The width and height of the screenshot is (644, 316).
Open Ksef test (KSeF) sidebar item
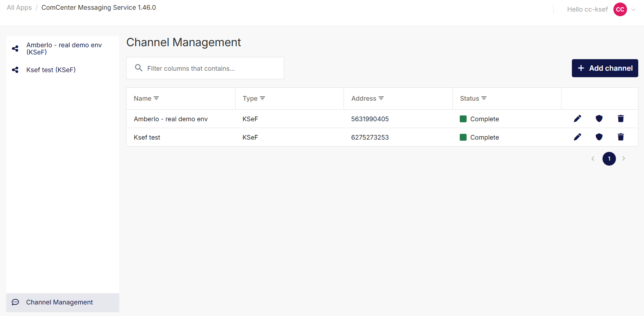63,70
